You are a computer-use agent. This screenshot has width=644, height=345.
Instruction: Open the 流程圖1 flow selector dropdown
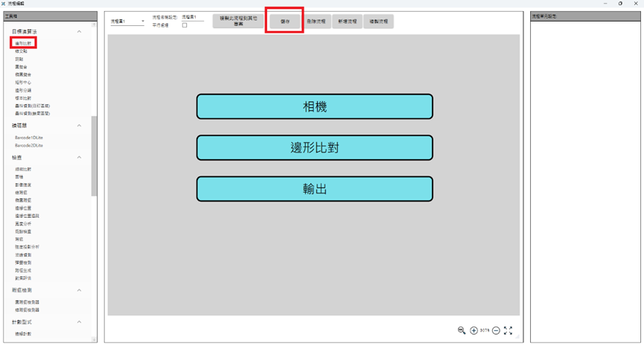(x=127, y=22)
